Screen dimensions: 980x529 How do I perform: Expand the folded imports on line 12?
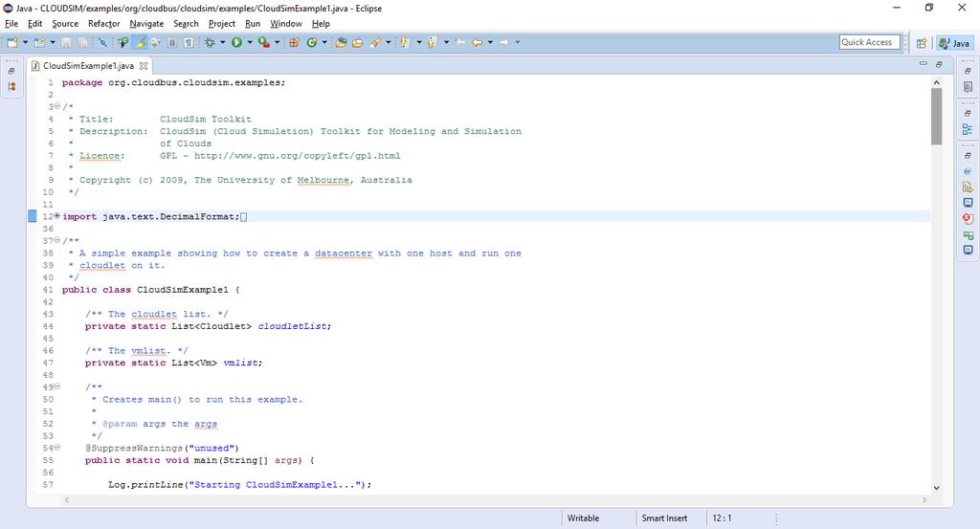coord(56,216)
